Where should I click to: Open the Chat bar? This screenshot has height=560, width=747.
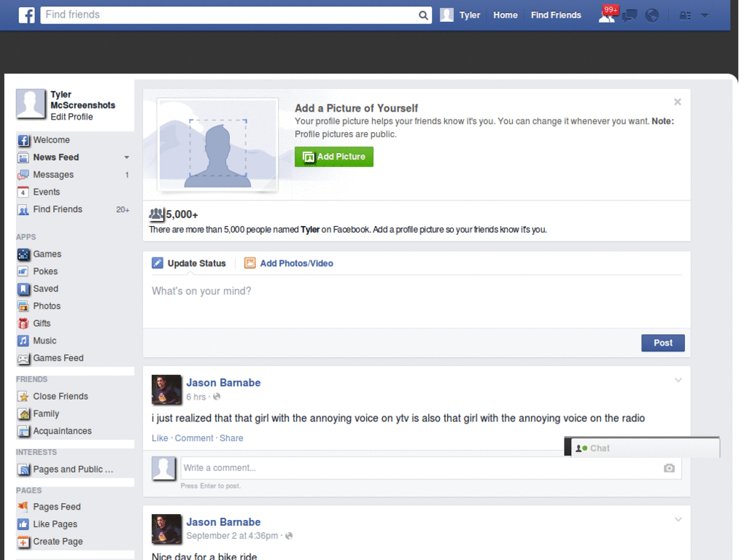[645, 448]
